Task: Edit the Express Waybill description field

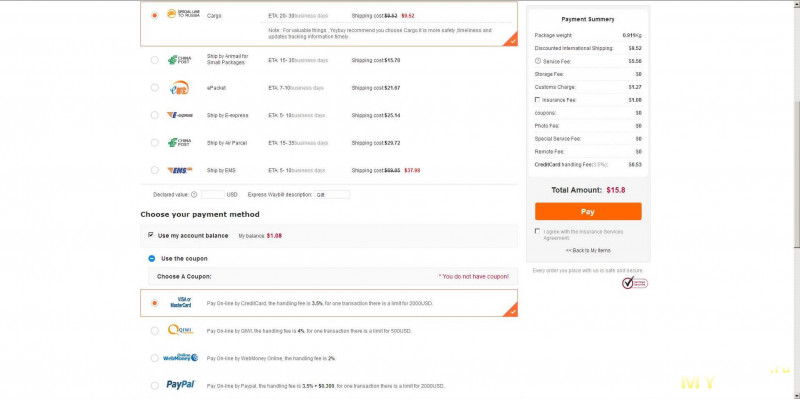Action: [x=332, y=194]
